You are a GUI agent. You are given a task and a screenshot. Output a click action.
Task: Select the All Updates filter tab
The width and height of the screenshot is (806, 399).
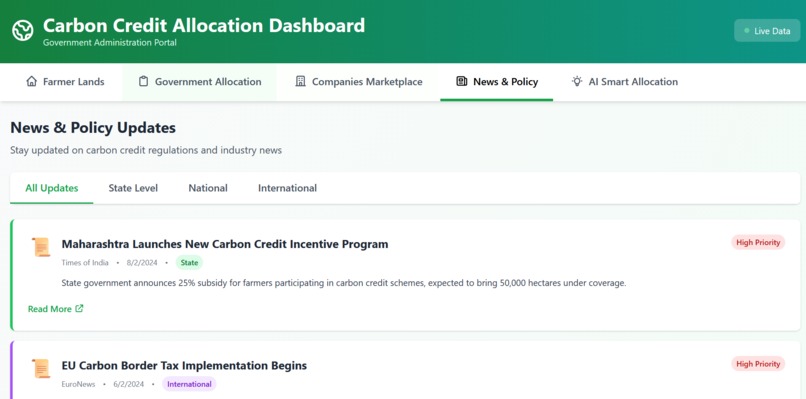52,188
